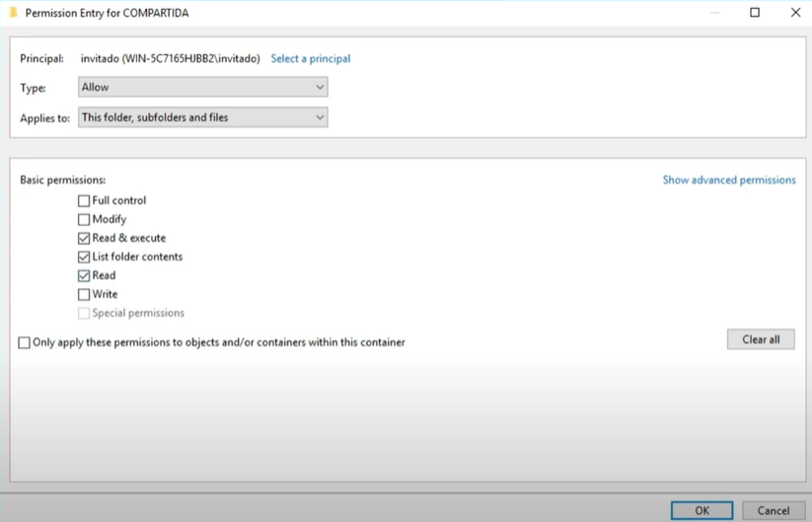Click the Clear all button
The image size is (812, 522).
pyautogui.click(x=761, y=339)
